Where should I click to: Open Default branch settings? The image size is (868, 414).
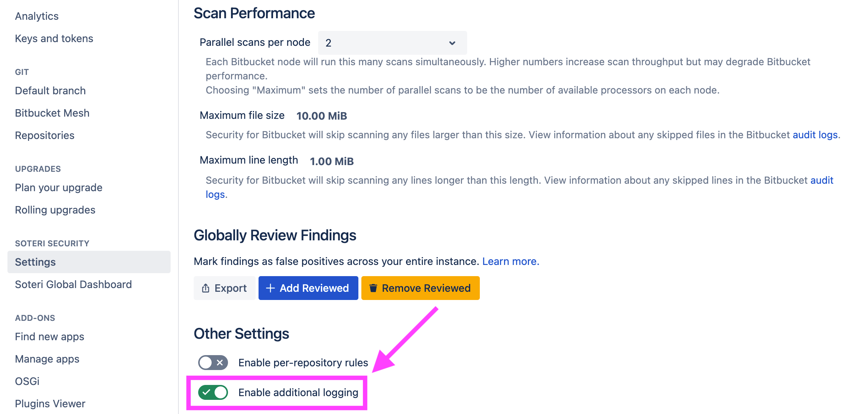click(50, 90)
